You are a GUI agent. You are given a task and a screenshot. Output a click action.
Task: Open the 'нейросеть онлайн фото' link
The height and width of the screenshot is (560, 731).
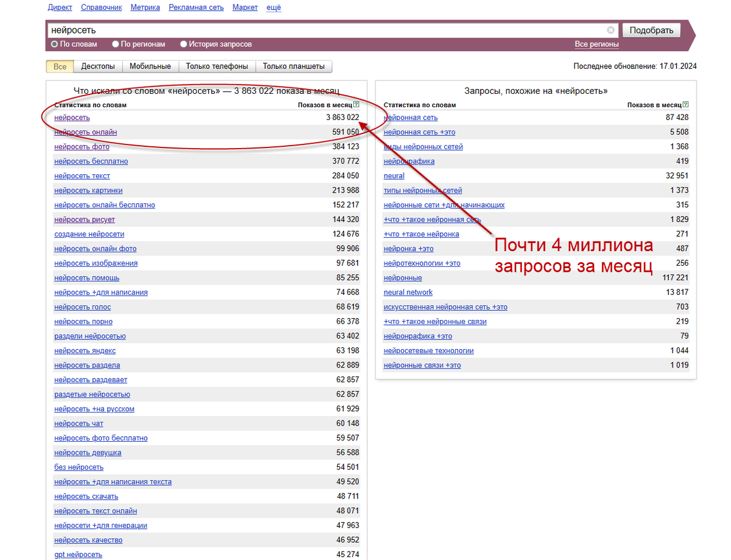pos(95,249)
